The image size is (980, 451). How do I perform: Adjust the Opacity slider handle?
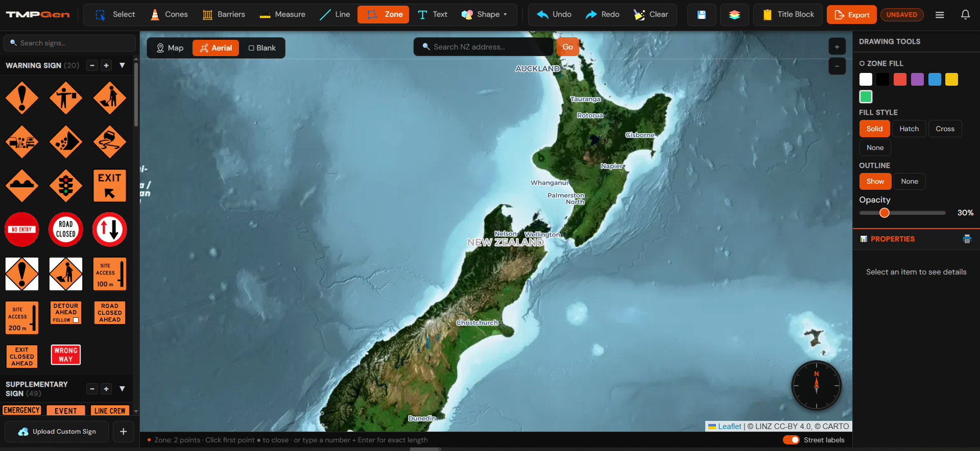click(885, 213)
